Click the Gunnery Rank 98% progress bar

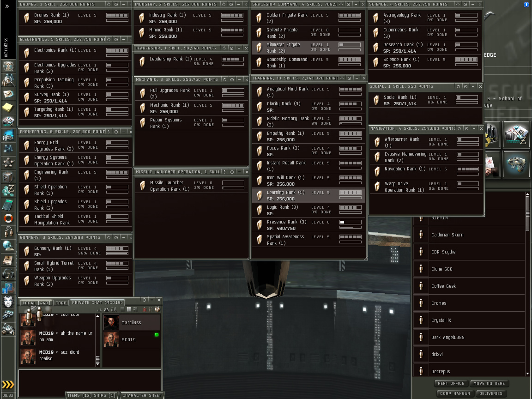(x=117, y=254)
